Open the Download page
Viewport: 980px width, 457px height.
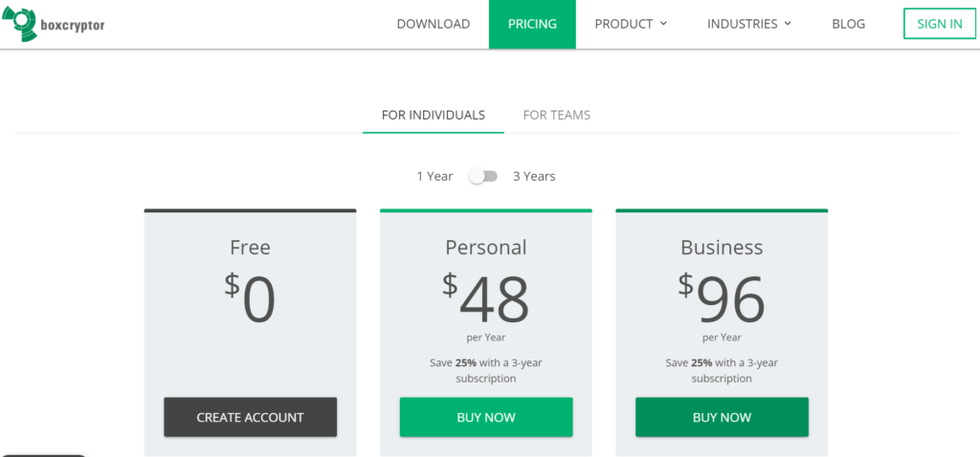point(434,24)
